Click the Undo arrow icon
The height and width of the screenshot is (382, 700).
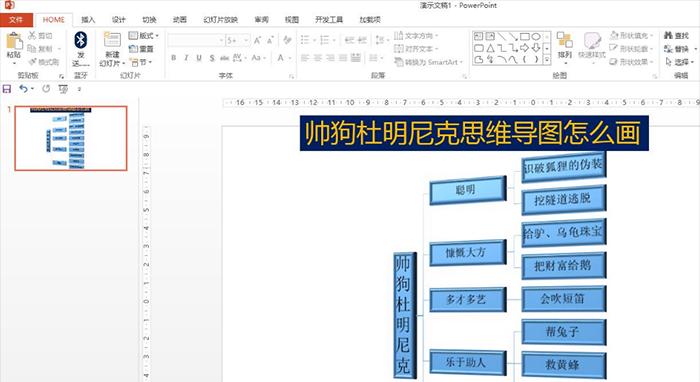[x=23, y=89]
